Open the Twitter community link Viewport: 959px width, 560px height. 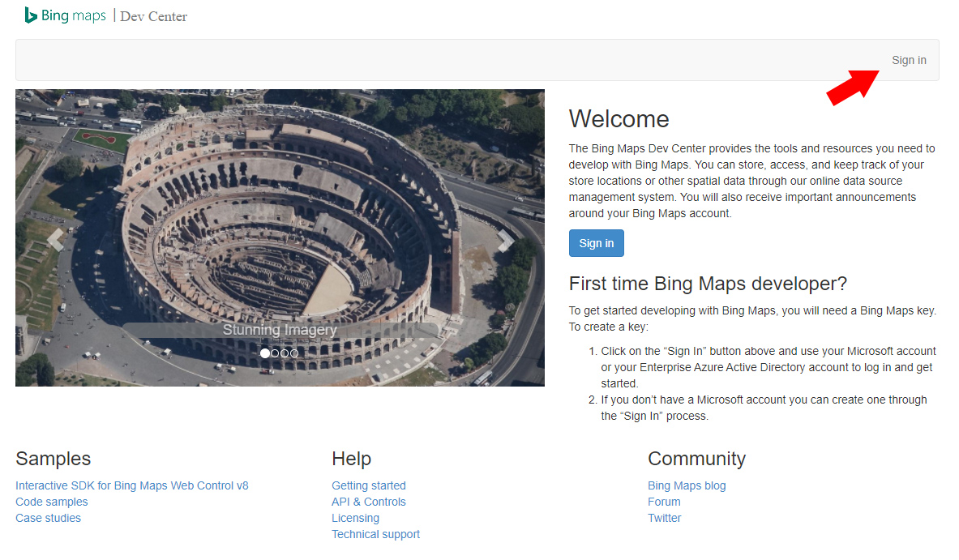[x=665, y=518]
